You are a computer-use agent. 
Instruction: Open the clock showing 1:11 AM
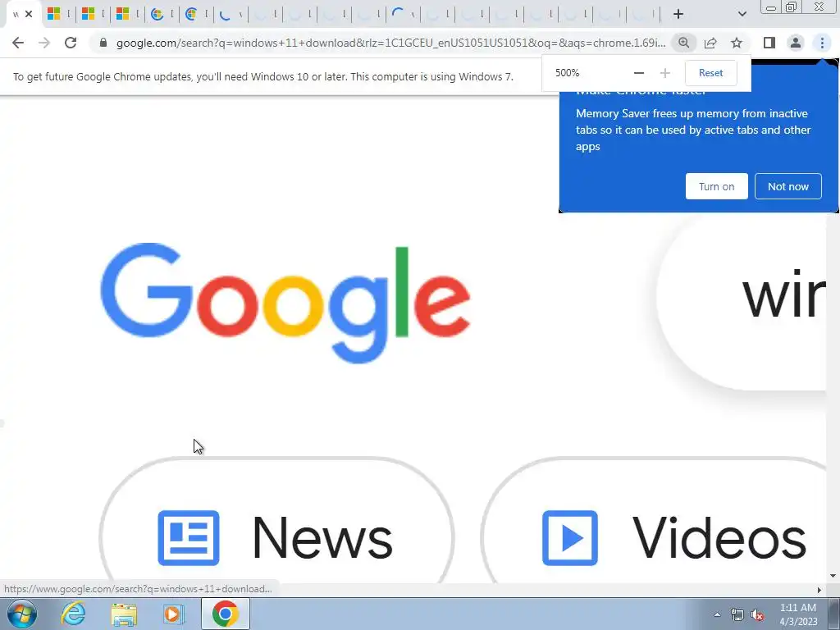[x=798, y=614]
